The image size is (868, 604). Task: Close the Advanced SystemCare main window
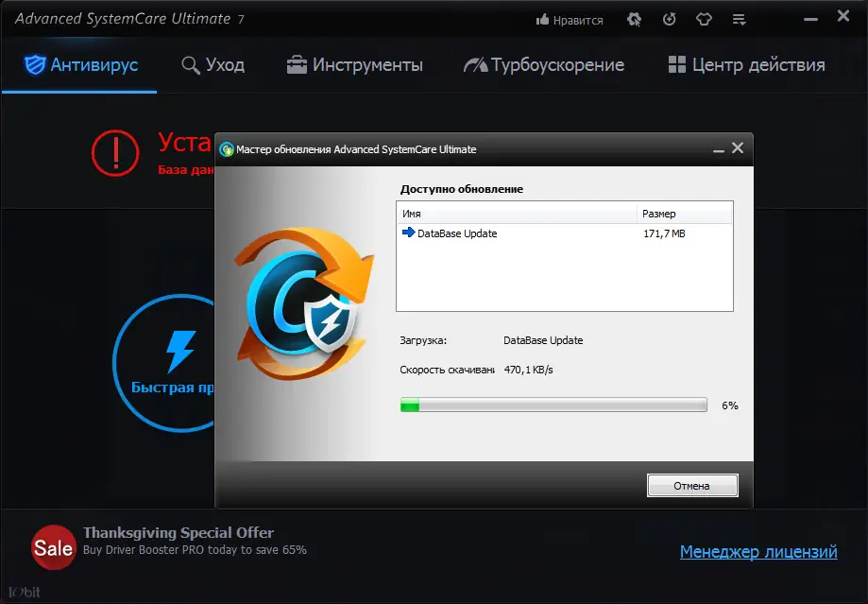pyautogui.click(x=843, y=16)
